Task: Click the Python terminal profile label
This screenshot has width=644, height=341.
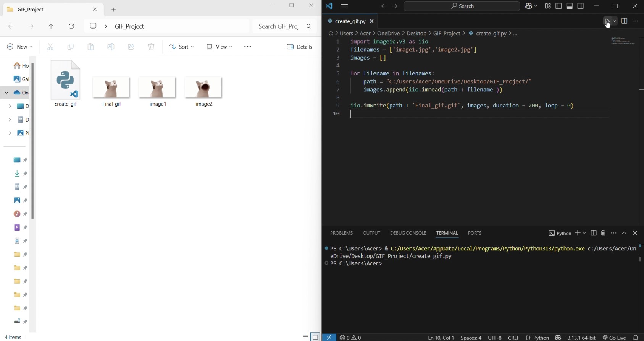Action: [560, 233]
